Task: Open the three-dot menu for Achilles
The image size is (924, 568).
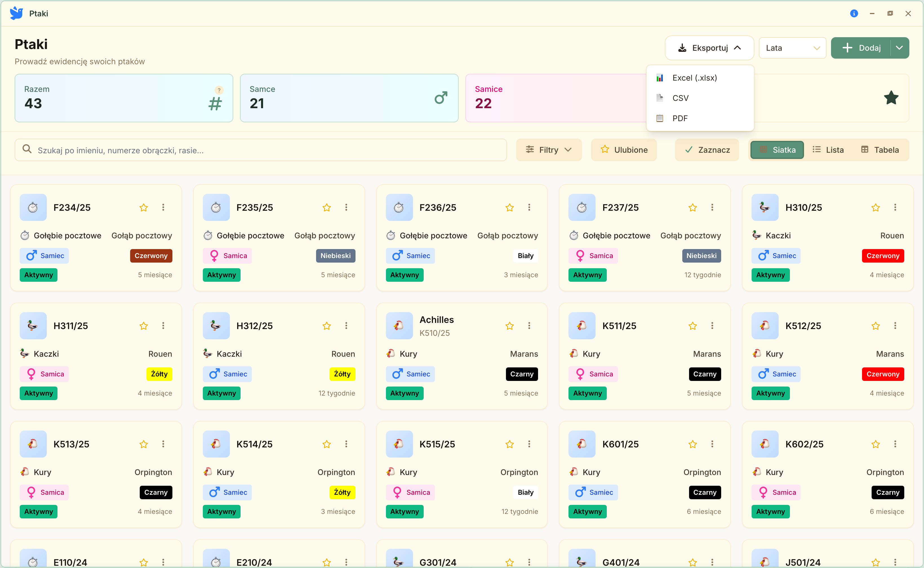Action: coord(529,326)
